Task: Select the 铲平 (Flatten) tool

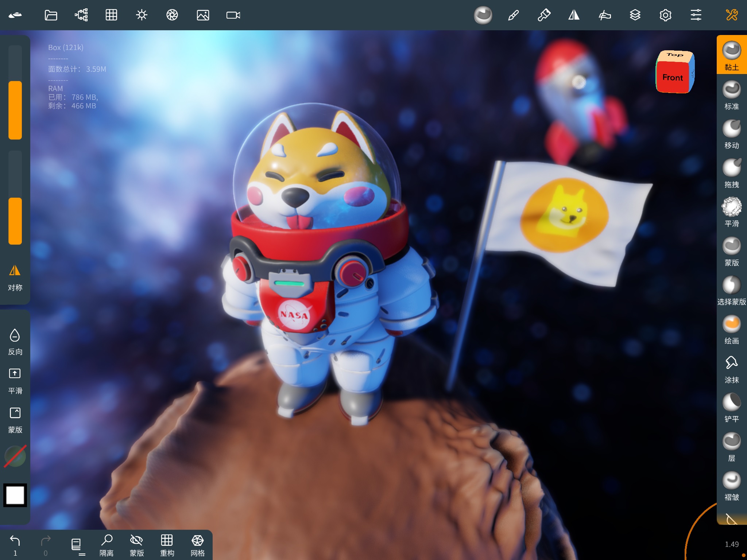Action: (x=732, y=402)
